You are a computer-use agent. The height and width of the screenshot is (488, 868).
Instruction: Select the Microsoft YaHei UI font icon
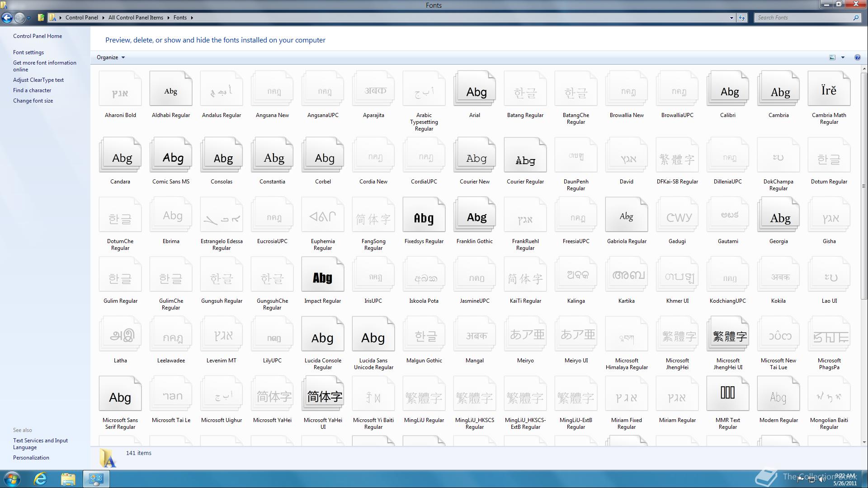click(323, 394)
